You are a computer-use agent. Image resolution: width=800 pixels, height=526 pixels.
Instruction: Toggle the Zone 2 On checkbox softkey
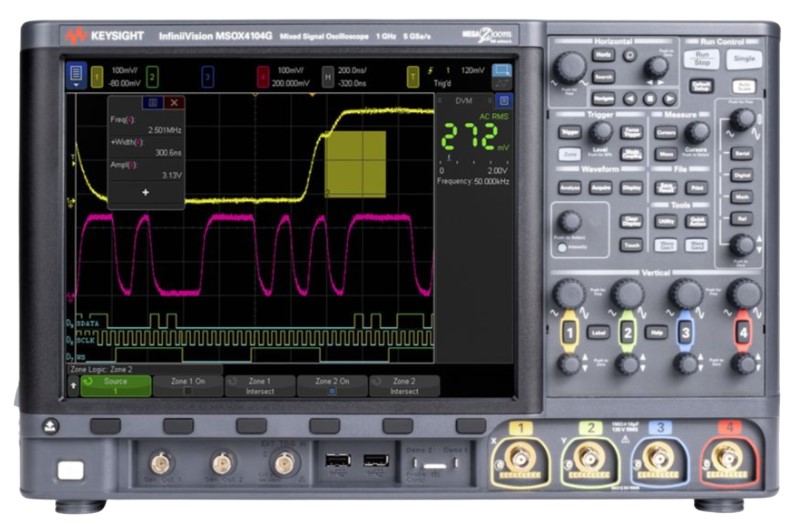[x=331, y=386]
